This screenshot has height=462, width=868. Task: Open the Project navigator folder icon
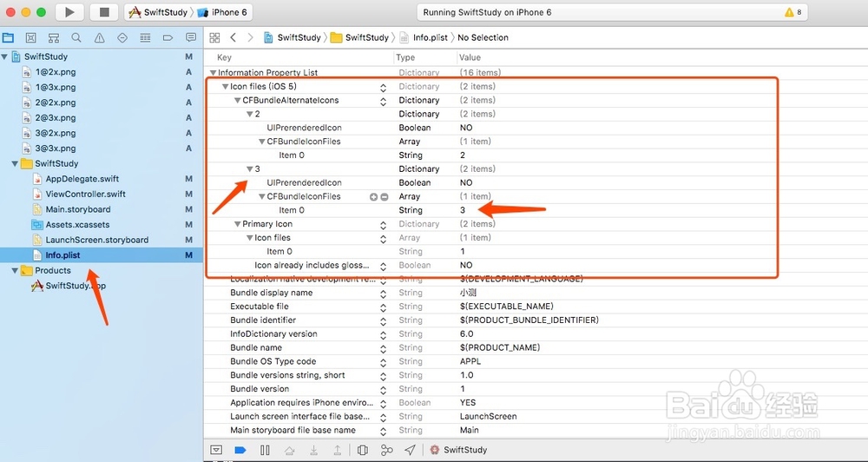coord(9,37)
